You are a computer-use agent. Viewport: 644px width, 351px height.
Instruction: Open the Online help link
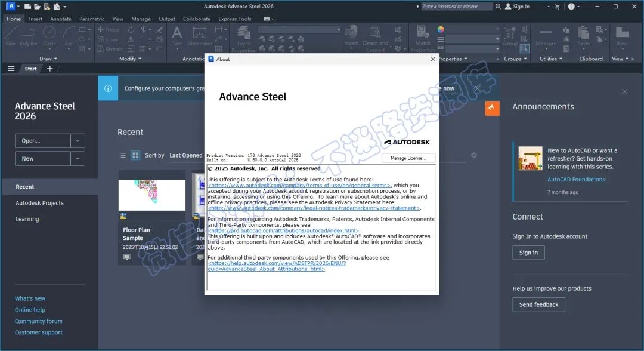(30, 310)
